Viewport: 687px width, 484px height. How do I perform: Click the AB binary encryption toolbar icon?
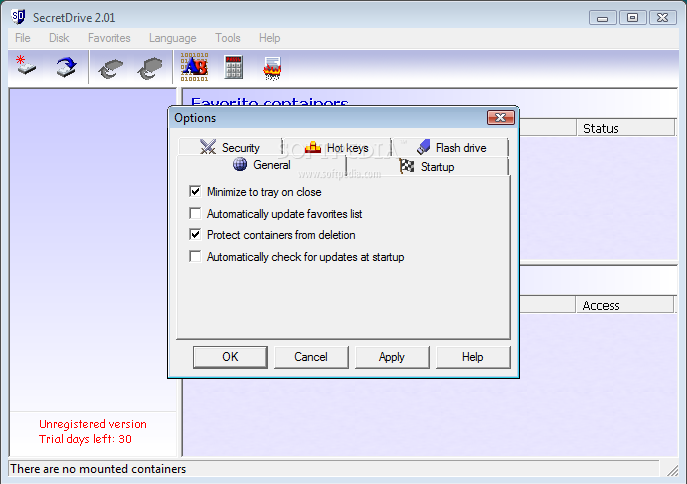click(x=195, y=67)
